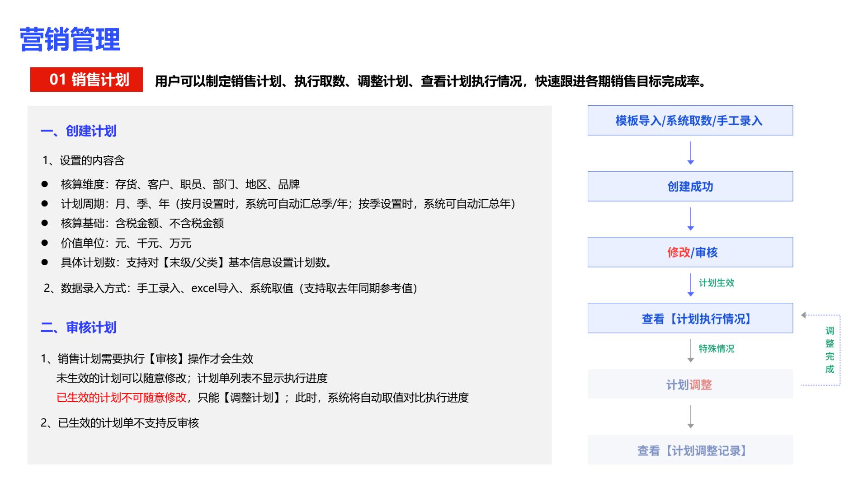
Task: Open the 查看【计划执行情况】 box
Action: coord(690,318)
